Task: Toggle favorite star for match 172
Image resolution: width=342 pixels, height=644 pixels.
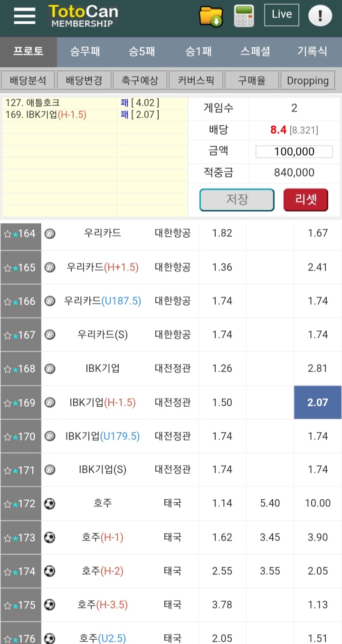Action: tap(8, 504)
